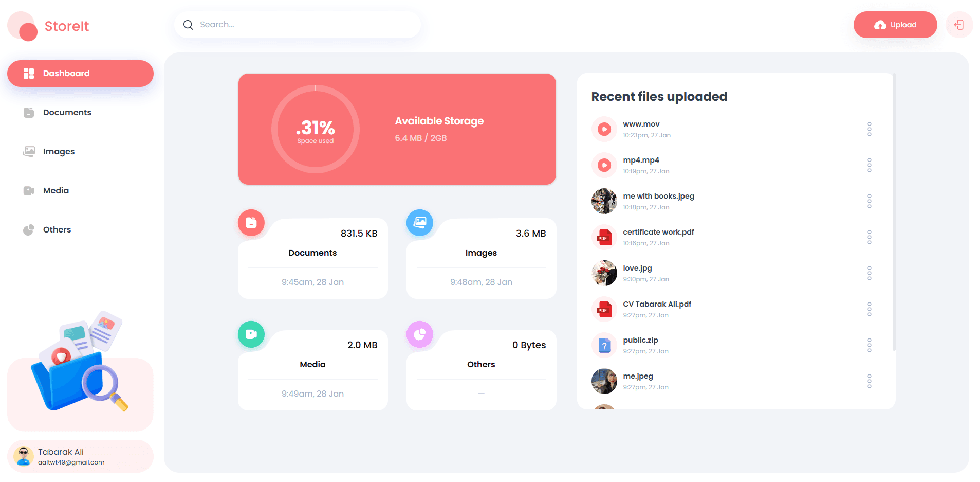Click the recent files list scrollbar
980x482 pixels.
coord(894,212)
